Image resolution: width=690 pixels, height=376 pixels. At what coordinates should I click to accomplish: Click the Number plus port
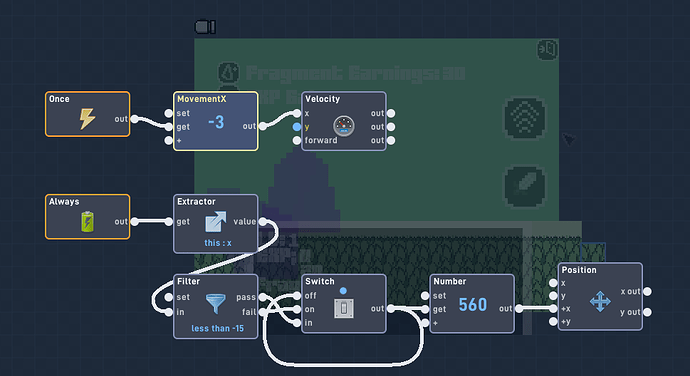coord(425,323)
